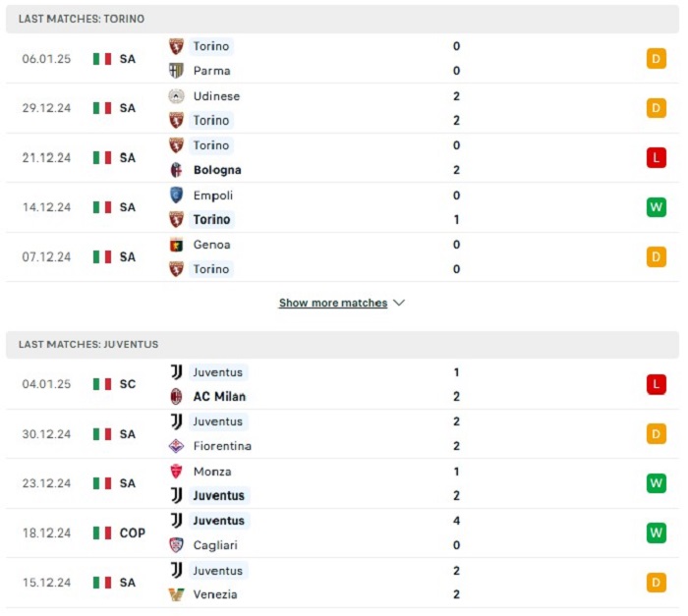Click the Empoli club crest icon

176,196
